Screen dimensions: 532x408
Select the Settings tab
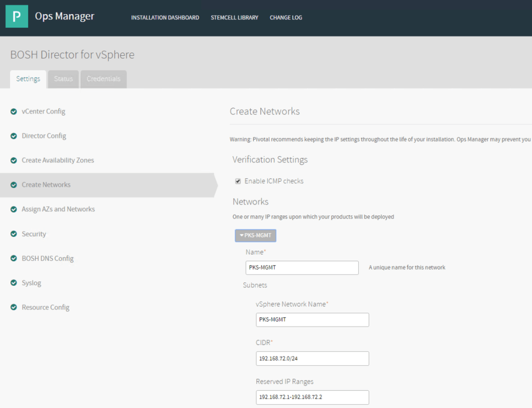(x=28, y=79)
